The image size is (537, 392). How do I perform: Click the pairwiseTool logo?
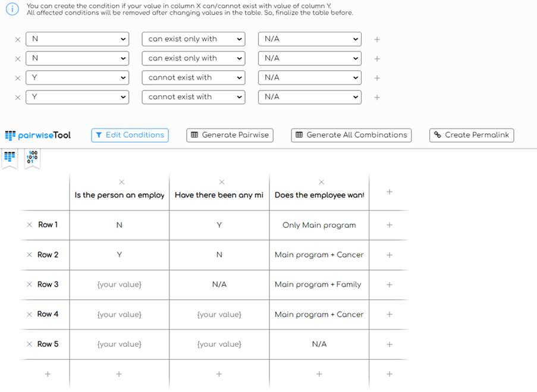click(38, 135)
